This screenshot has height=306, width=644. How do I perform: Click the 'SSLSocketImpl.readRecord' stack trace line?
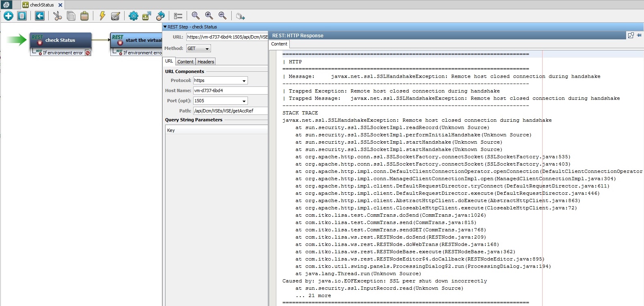click(x=392, y=127)
